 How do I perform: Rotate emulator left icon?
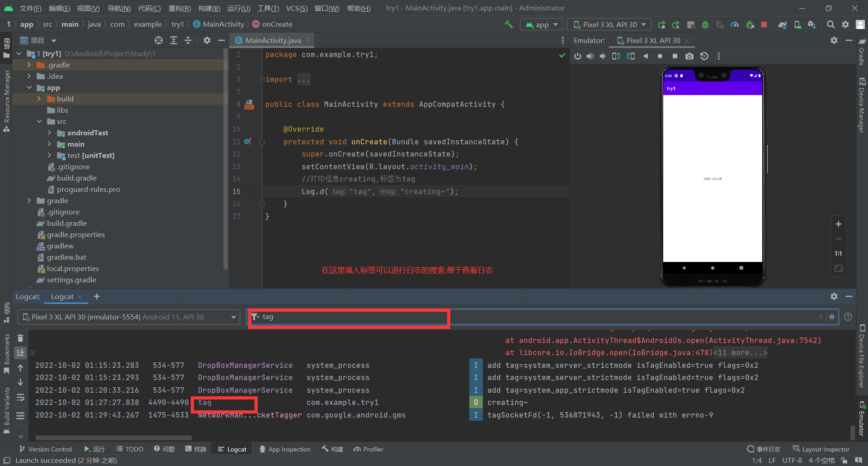pyautogui.click(x=616, y=56)
